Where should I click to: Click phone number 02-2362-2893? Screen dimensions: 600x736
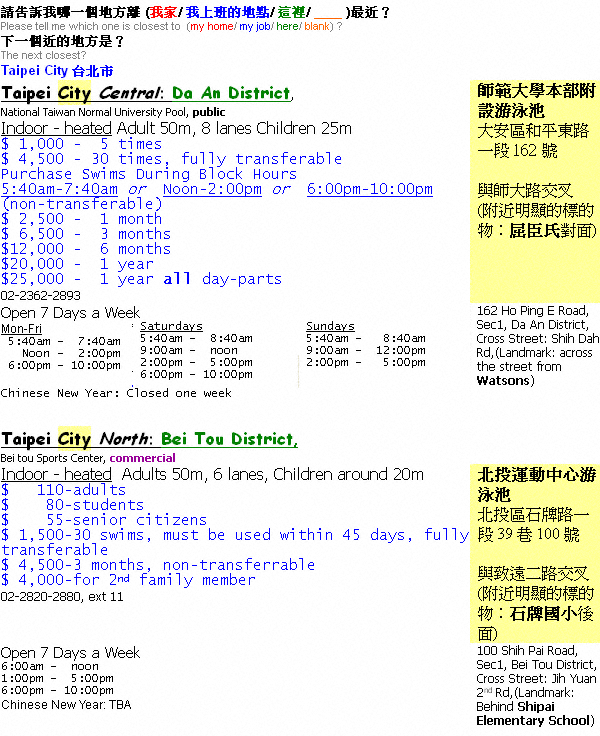click(41, 296)
